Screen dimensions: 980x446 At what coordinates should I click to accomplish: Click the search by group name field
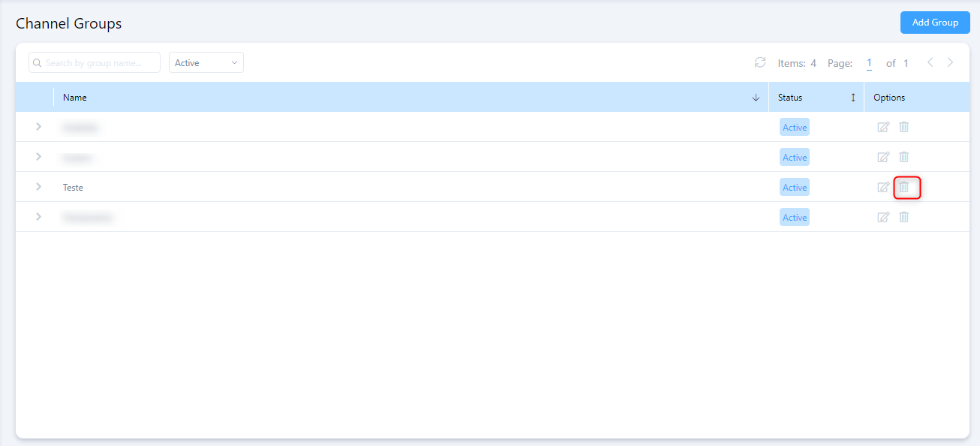(94, 62)
